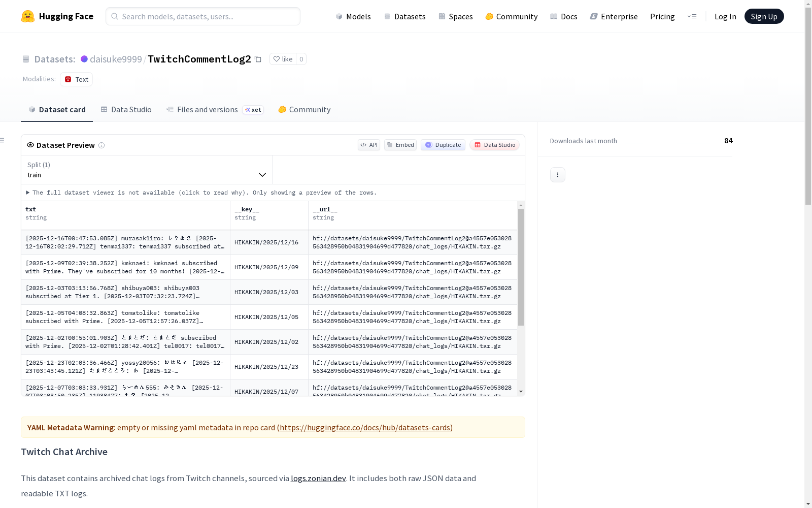The height and width of the screenshot is (508, 812).
Task: Open the three-dot options menu in sidebar
Action: (x=558, y=175)
